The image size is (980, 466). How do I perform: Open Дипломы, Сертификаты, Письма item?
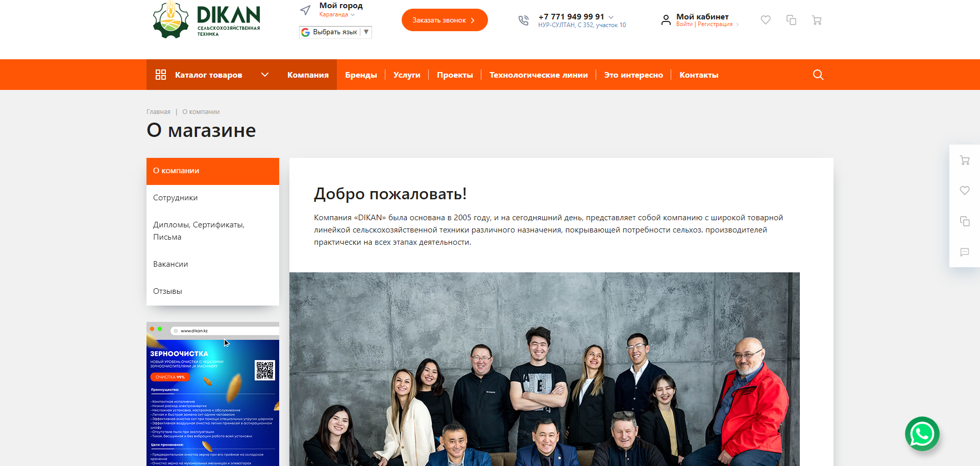[x=213, y=231]
